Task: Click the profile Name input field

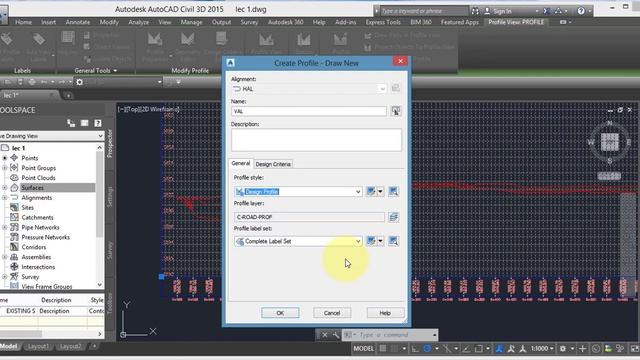Action: point(309,111)
